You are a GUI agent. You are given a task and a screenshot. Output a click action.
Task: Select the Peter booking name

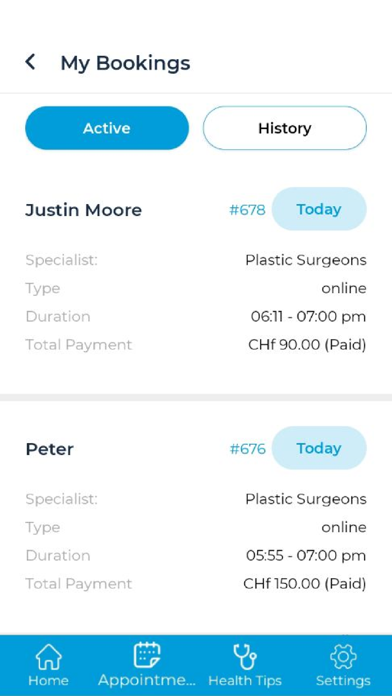point(50,449)
